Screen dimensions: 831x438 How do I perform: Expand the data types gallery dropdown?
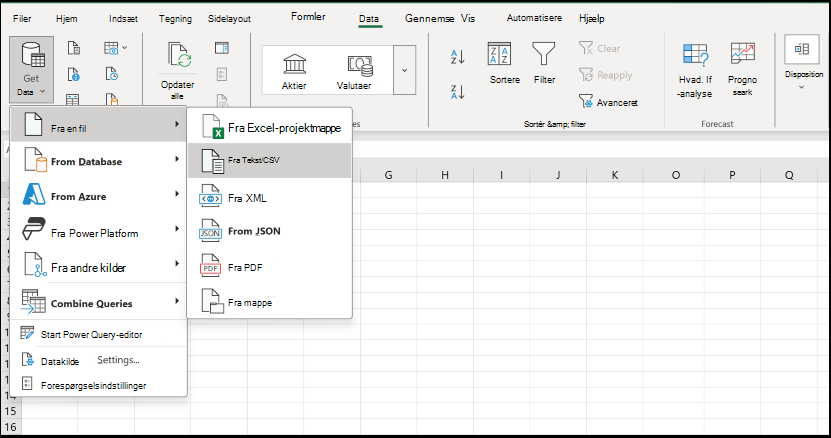coord(404,70)
